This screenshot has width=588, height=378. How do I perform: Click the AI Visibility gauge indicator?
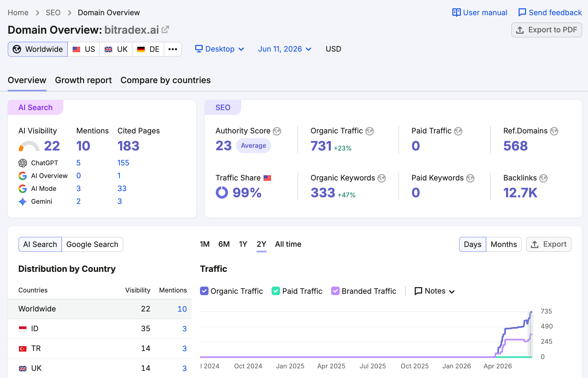click(x=29, y=146)
